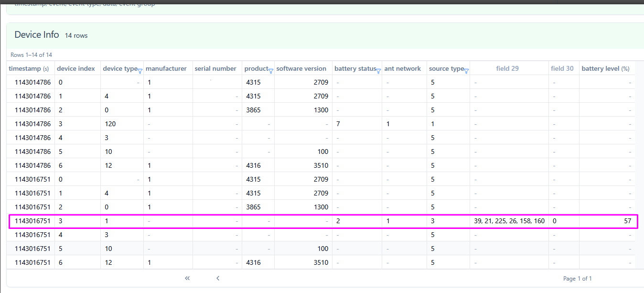
Task: Select the field 29 cell with 39, 21, 225
Action: tap(509, 221)
